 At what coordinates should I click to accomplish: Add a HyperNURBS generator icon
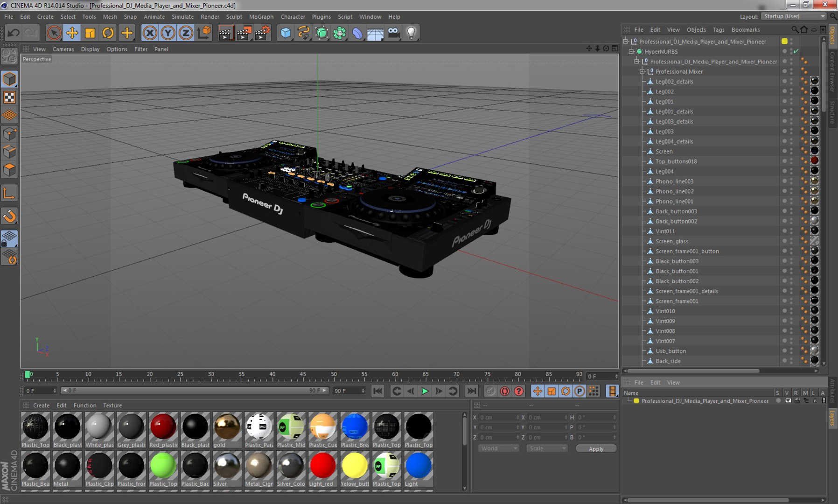pyautogui.click(x=321, y=33)
